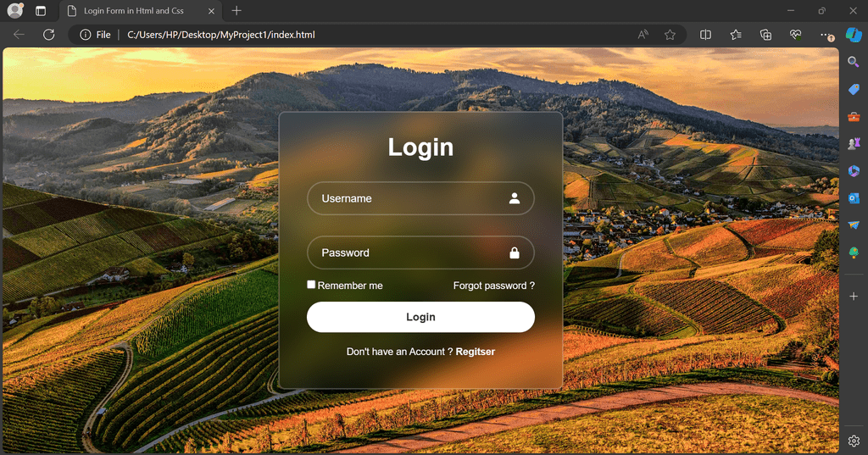The height and width of the screenshot is (455, 868).
Task: Follow the Forgot password ? link
Action: (x=494, y=286)
